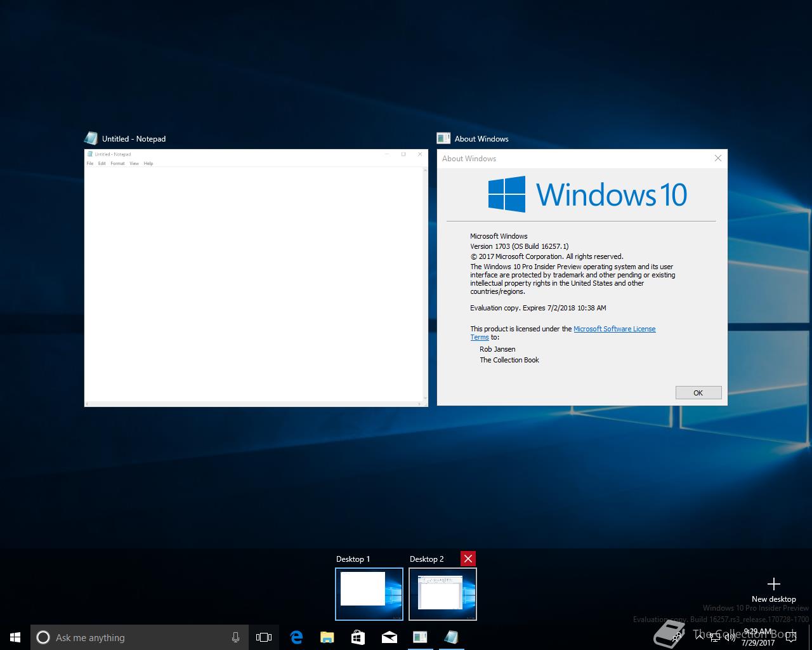Screen dimensions: 812x650
Task: Open the Store from the taskbar
Action: pyautogui.click(x=358, y=637)
